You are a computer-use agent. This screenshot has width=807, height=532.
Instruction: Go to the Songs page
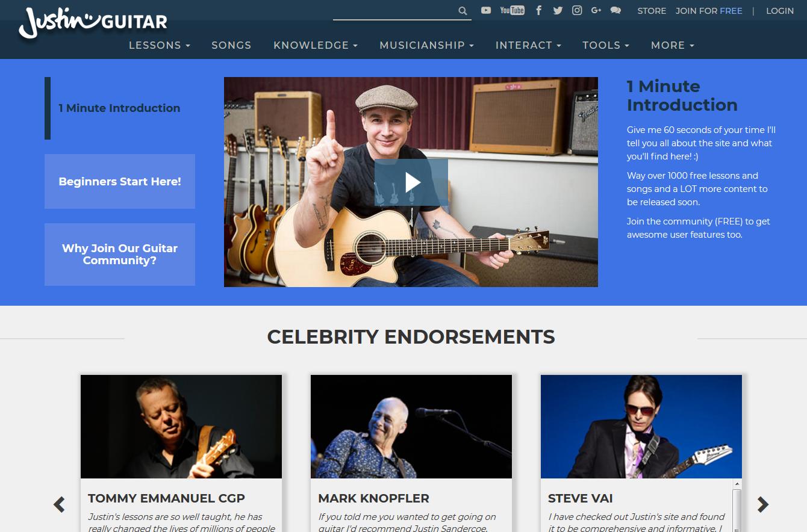(x=231, y=45)
